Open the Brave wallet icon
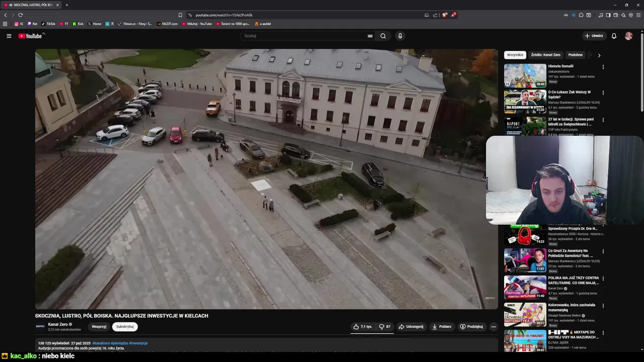Viewport: 644px width, 362px height. [x=616, y=15]
